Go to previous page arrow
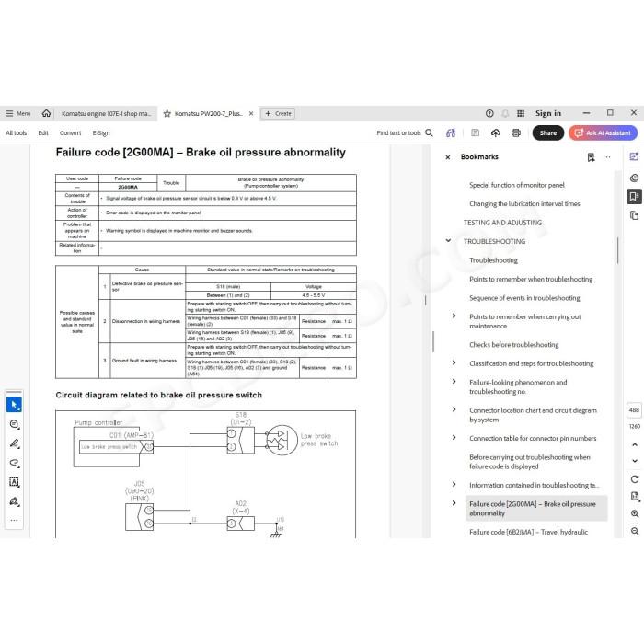644x644 pixels. [635, 444]
